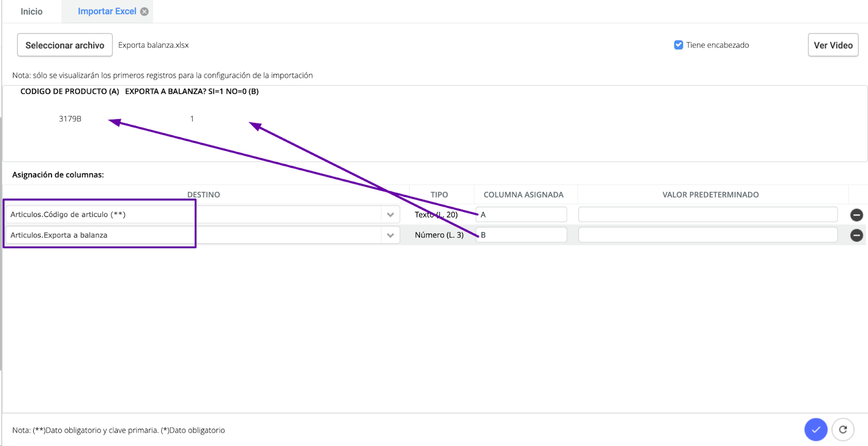Click the EXPORTA A BALANZA? column header
Image resolution: width=868 pixels, height=446 pixels.
pyautogui.click(x=192, y=92)
